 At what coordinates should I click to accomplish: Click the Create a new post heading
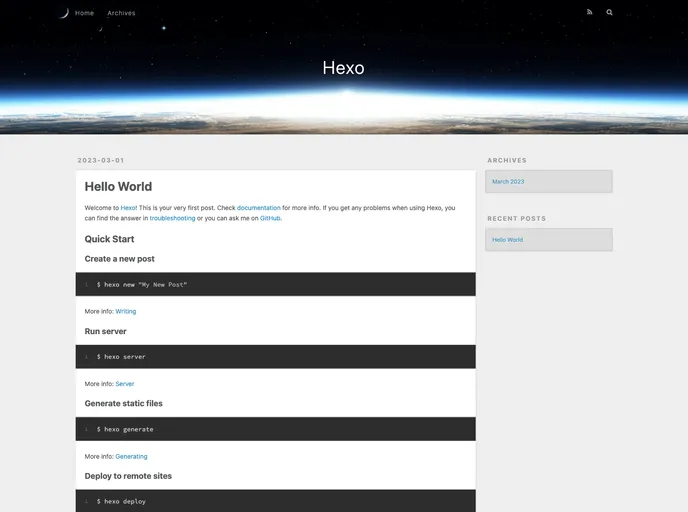pos(119,259)
